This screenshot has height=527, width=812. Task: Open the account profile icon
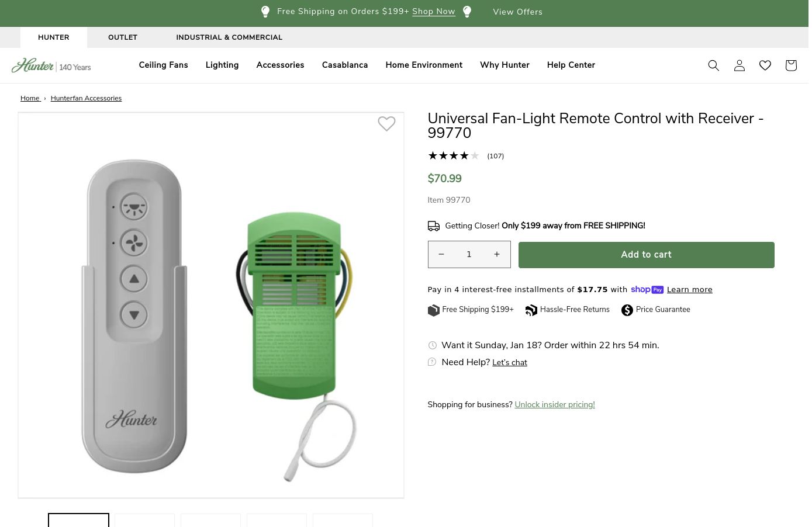tap(739, 65)
